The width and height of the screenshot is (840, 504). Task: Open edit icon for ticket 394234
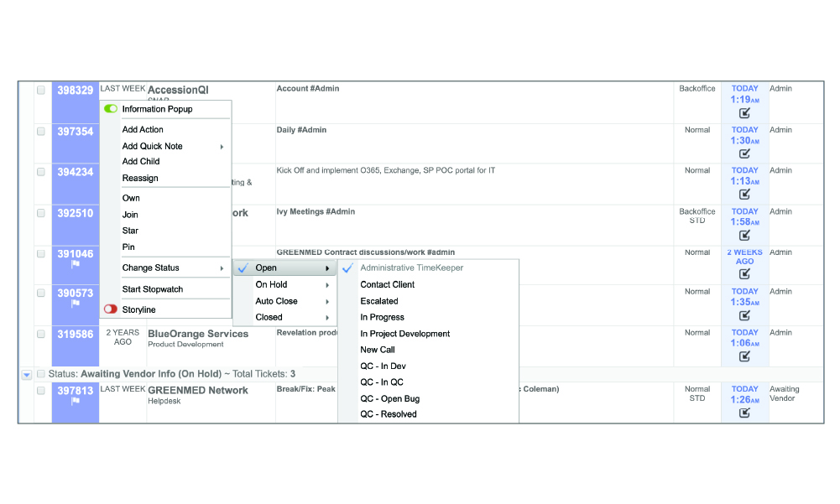(744, 194)
